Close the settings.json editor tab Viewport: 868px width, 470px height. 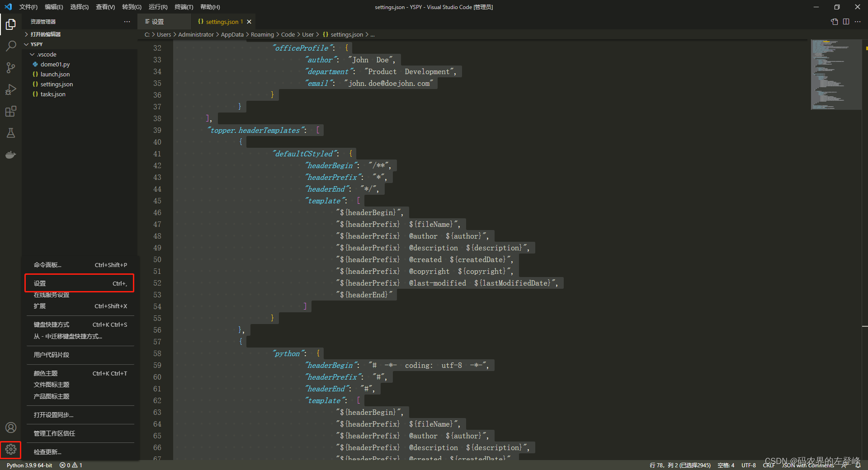[249, 22]
